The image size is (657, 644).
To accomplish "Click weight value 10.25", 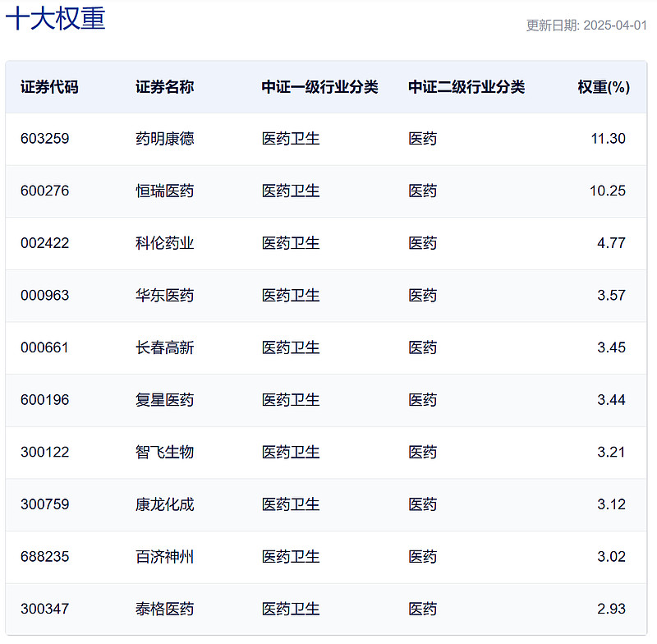I will (608, 191).
